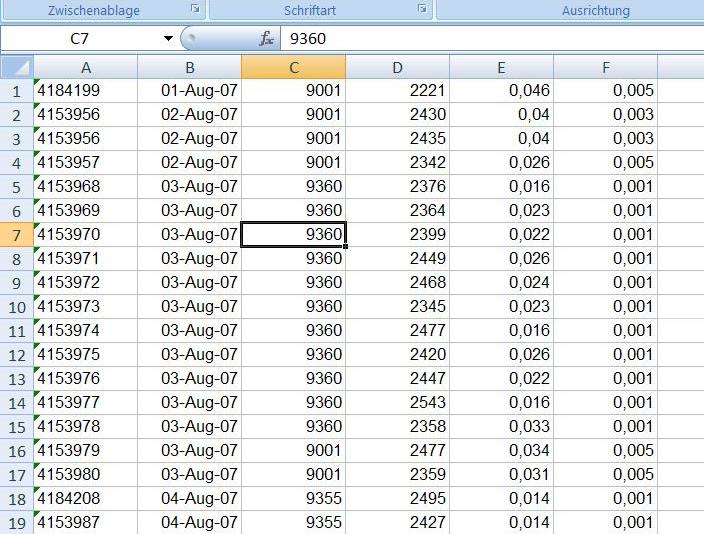
Task: Click the Select All corner button
Action: click(17, 67)
